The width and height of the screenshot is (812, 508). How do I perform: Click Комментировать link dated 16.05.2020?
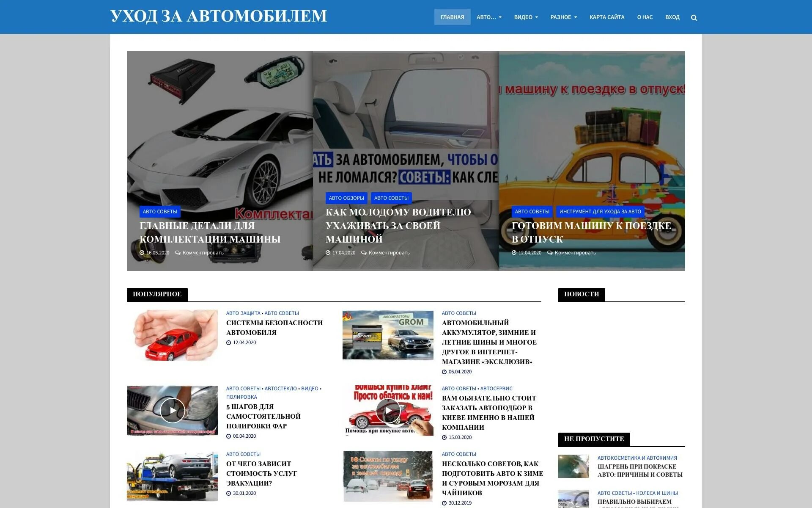click(x=203, y=253)
